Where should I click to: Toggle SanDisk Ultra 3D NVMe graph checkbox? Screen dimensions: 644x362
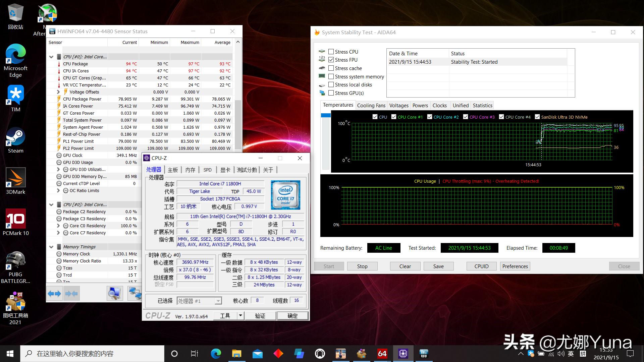point(537,117)
